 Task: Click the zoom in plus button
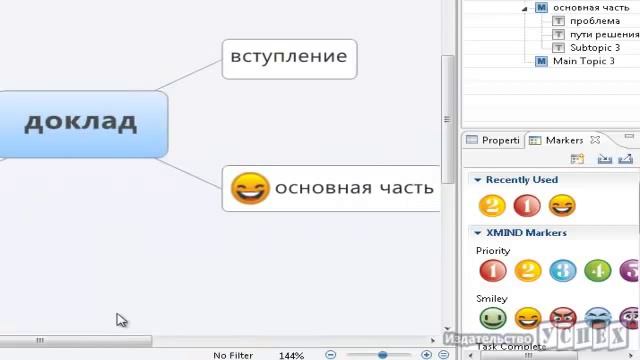coord(427,355)
